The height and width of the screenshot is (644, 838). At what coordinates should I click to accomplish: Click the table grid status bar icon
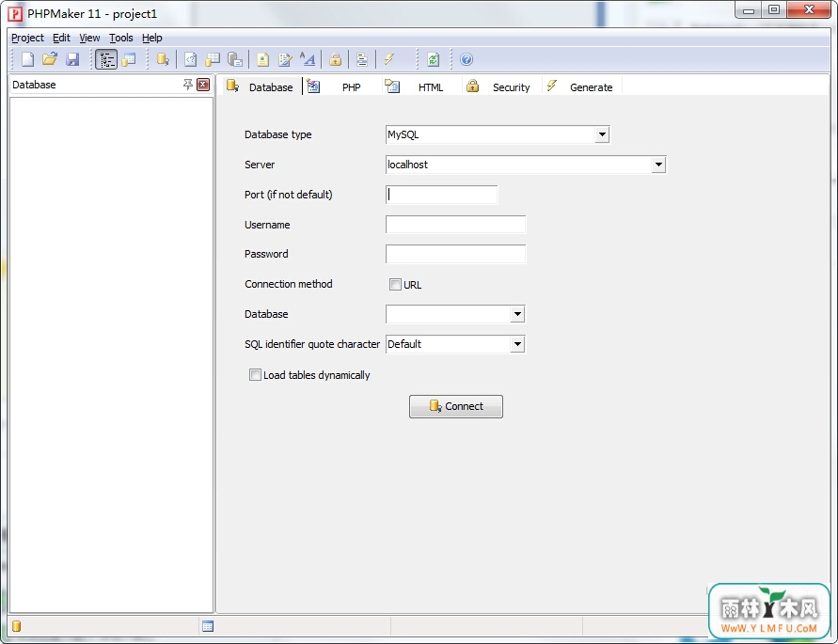click(x=208, y=626)
